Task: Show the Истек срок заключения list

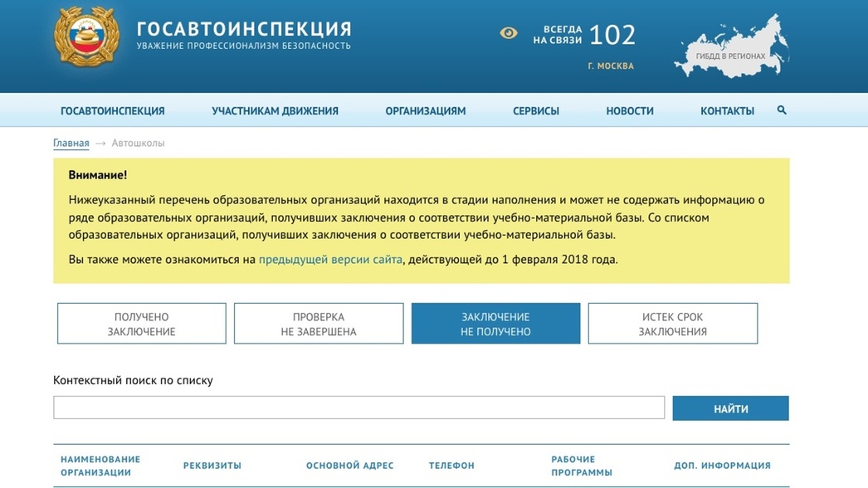Action: click(x=672, y=324)
